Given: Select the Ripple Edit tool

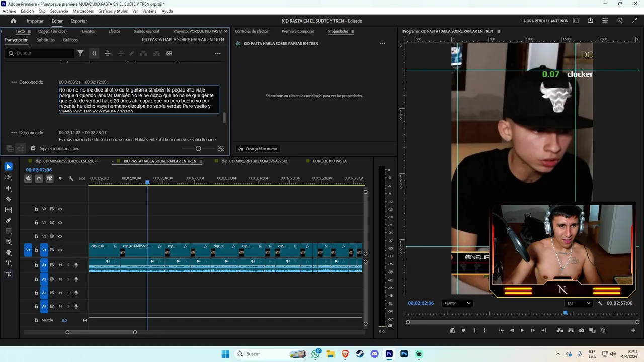Looking at the screenshot, I should (9, 188).
